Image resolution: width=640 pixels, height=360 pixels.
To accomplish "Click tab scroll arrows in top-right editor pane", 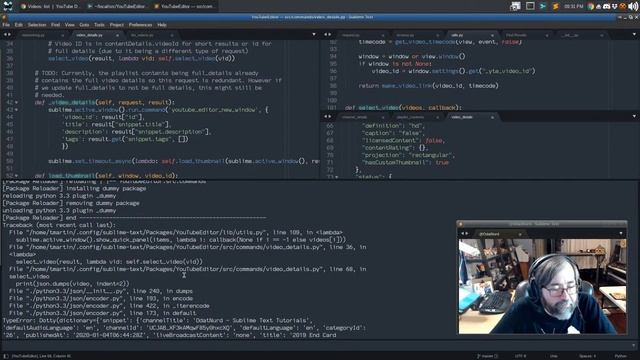I will pyautogui.click(x=327, y=35).
